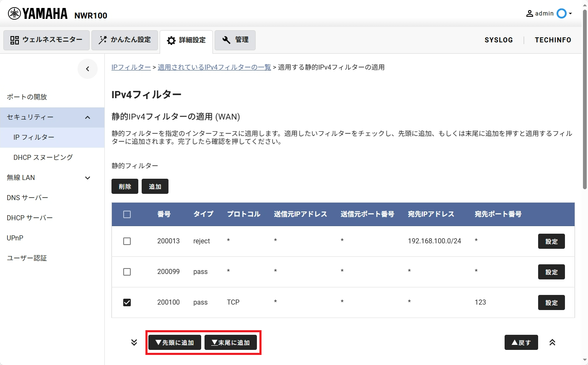This screenshot has width=588, height=365.
Task: Open SYSLOG page
Action: point(498,40)
